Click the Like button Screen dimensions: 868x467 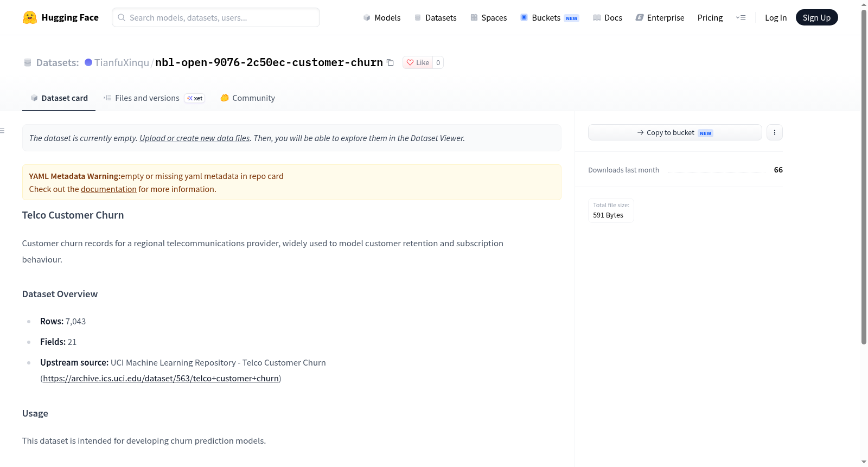tap(418, 62)
